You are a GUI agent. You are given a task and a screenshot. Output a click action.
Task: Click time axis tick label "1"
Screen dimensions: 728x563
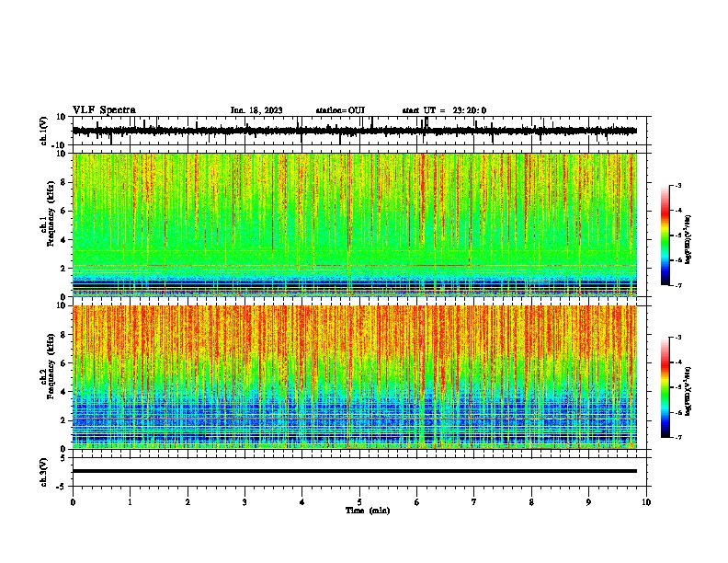point(130,502)
